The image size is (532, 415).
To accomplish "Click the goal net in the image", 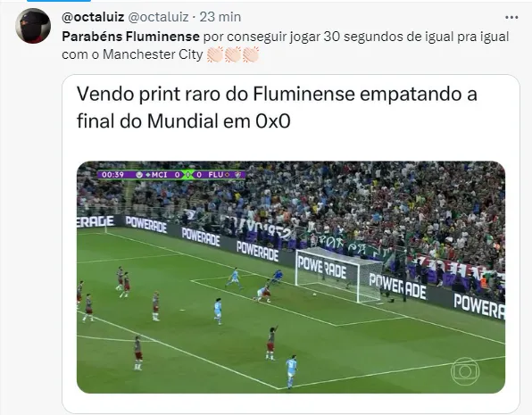I will click(338, 273).
